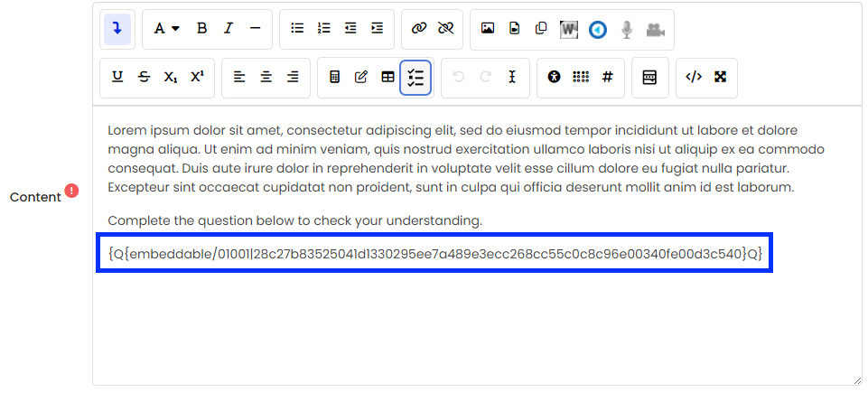
Task: Insert a media file
Action: tap(515, 29)
